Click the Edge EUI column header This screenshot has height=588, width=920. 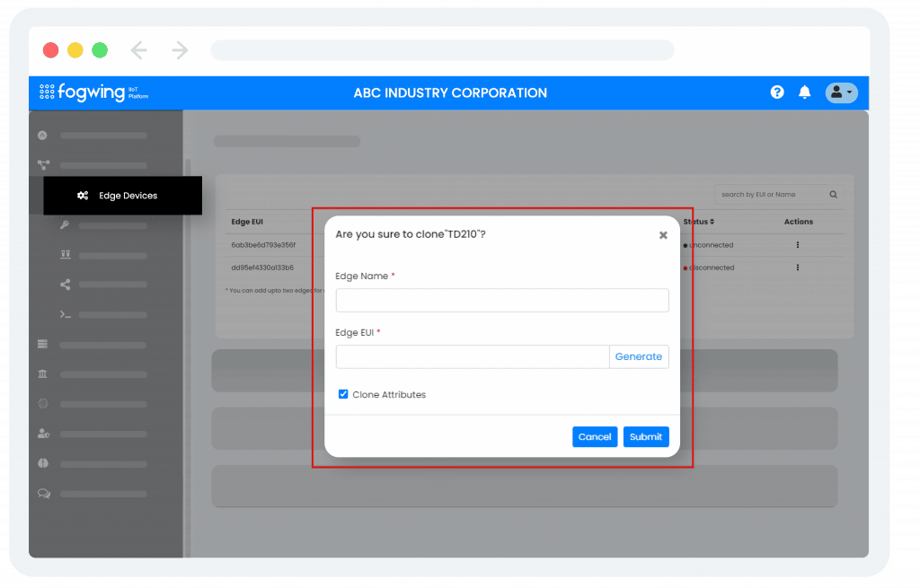pyautogui.click(x=247, y=222)
